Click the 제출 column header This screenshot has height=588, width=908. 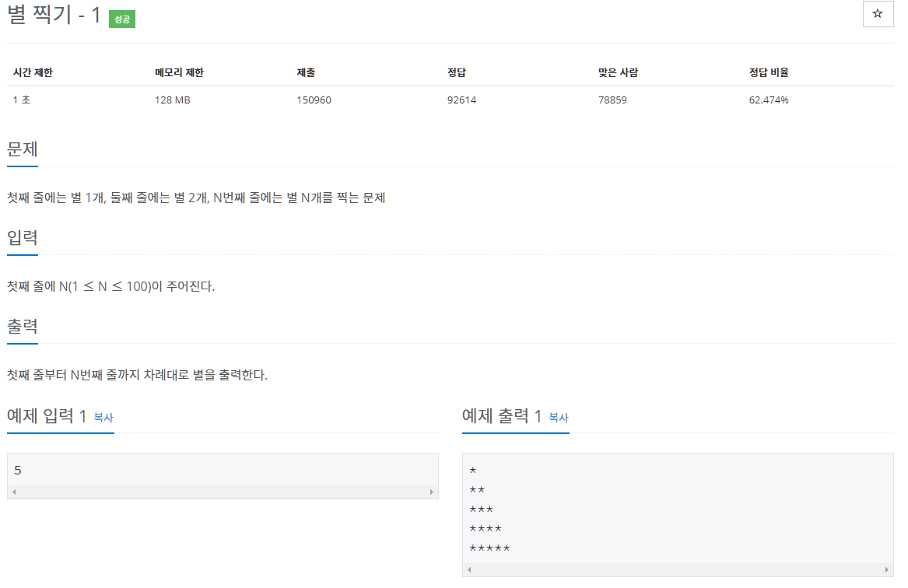[306, 72]
